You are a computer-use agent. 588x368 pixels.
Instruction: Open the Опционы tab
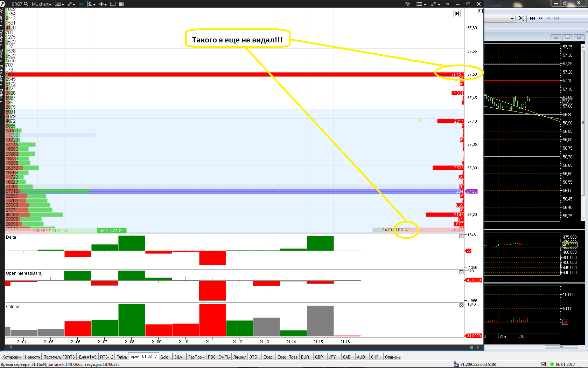point(393,357)
